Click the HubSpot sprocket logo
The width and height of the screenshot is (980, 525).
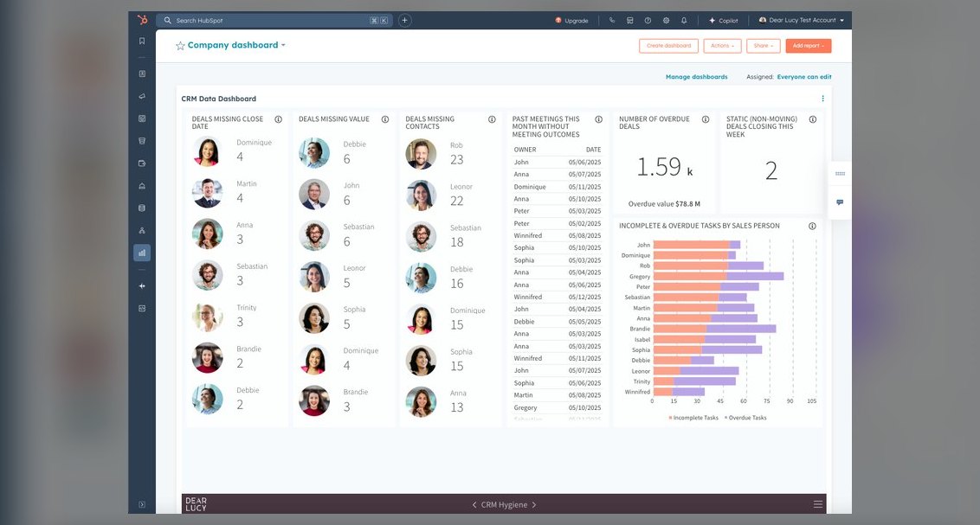[x=143, y=20]
